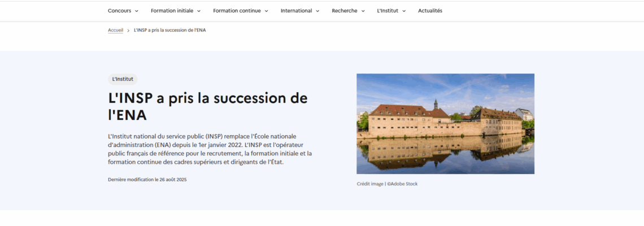644x226 pixels.
Task: Select Formation continue in navigation bar
Action: coord(237,11)
